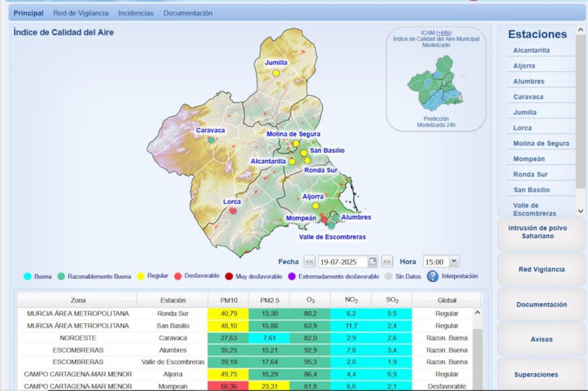This screenshot has width=588, height=391.
Task: Go to previous date with << button
Action: click(x=309, y=262)
